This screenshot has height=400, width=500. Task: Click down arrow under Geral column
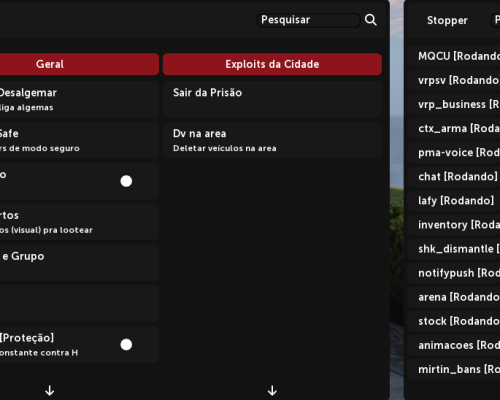[50, 390]
